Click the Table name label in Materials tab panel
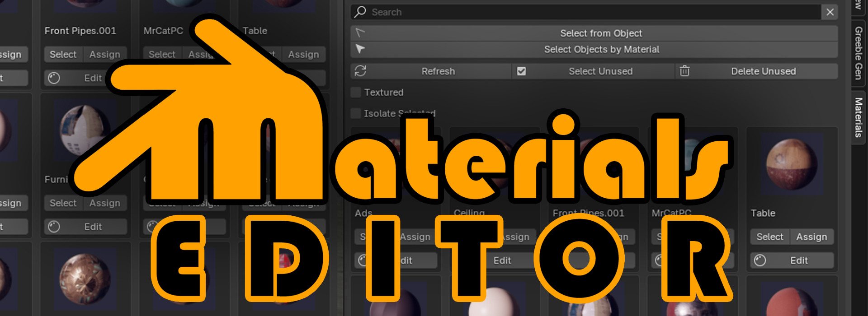Image resolution: width=868 pixels, height=316 pixels. (763, 213)
